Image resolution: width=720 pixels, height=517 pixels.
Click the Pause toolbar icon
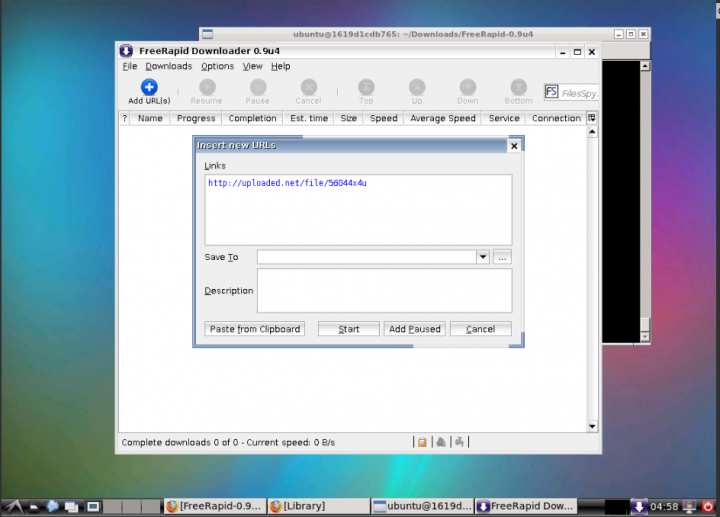pos(258,87)
